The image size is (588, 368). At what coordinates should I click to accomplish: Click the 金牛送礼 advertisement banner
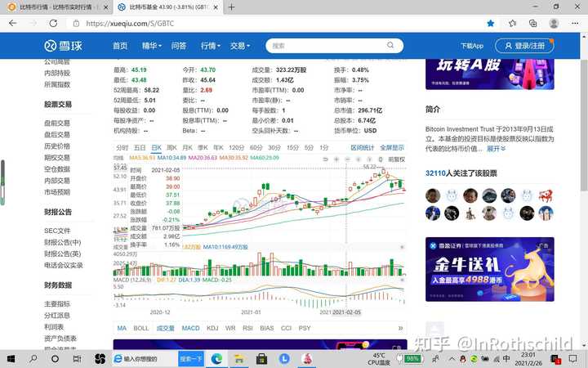490,269
